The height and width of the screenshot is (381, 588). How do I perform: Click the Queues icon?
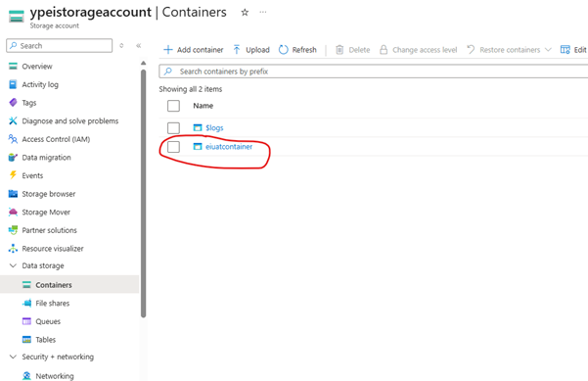coord(26,321)
